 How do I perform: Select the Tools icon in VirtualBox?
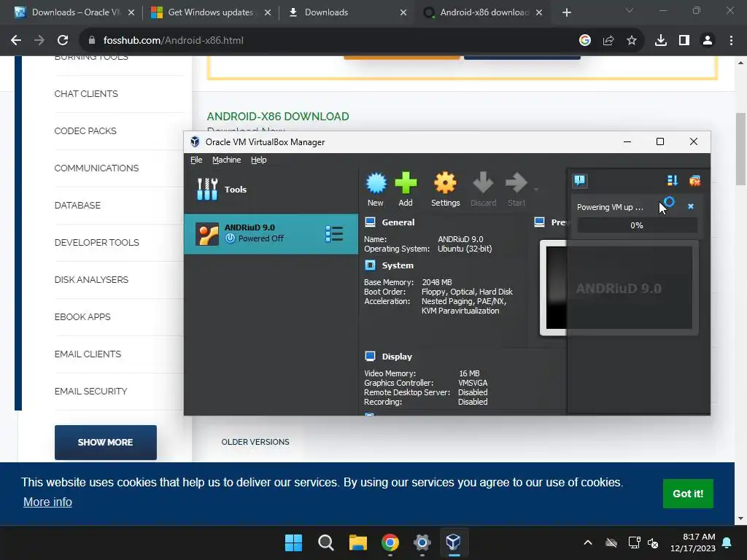point(206,189)
